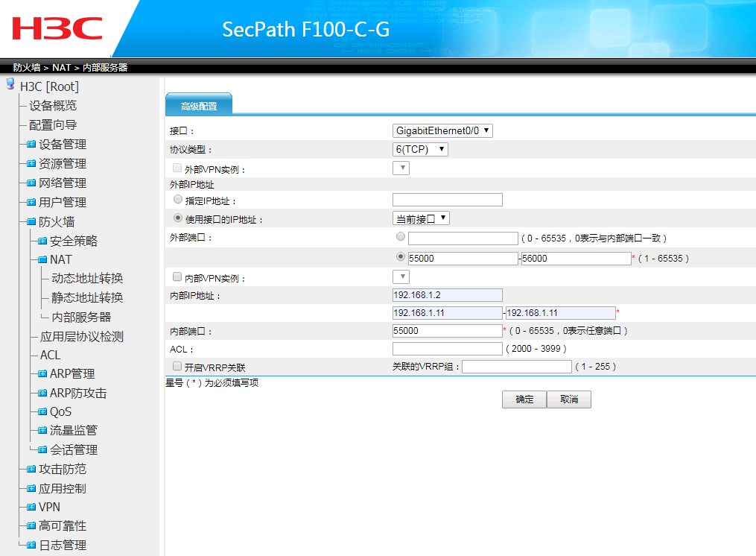
Task: Open 应用层协议检测 tree item
Action: [x=82, y=336]
